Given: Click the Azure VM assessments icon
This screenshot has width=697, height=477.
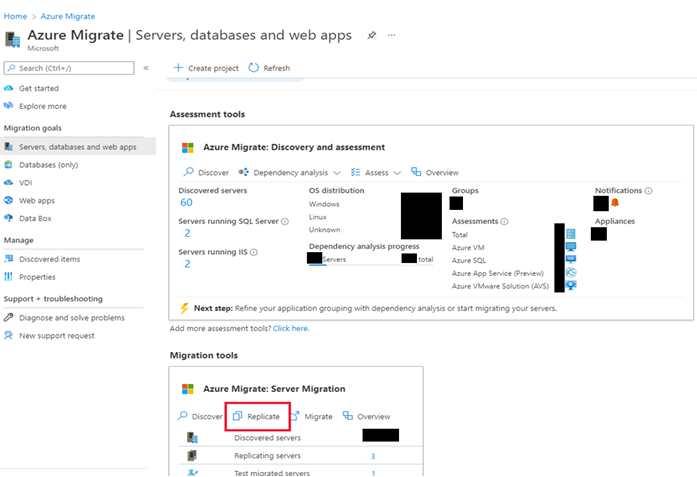Looking at the screenshot, I should pos(571,247).
